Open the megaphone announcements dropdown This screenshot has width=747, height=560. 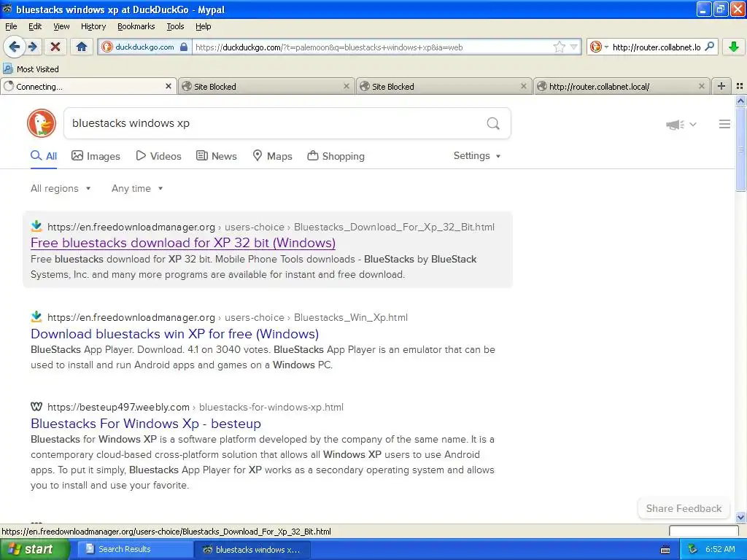coord(681,124)
